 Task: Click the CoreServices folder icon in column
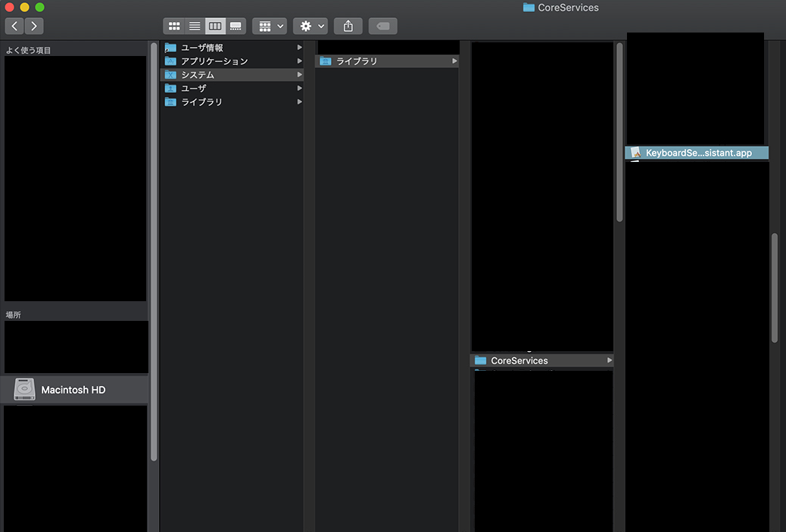coord(481,360)
